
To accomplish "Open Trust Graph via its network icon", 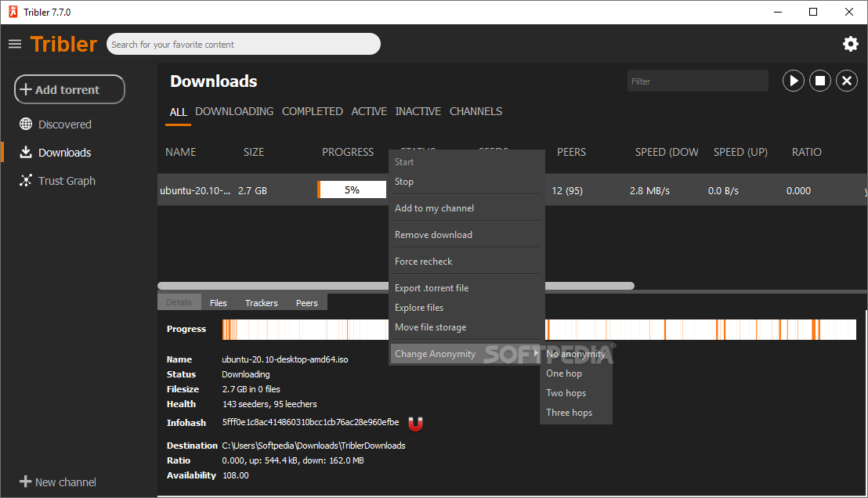I will point(26,180).
